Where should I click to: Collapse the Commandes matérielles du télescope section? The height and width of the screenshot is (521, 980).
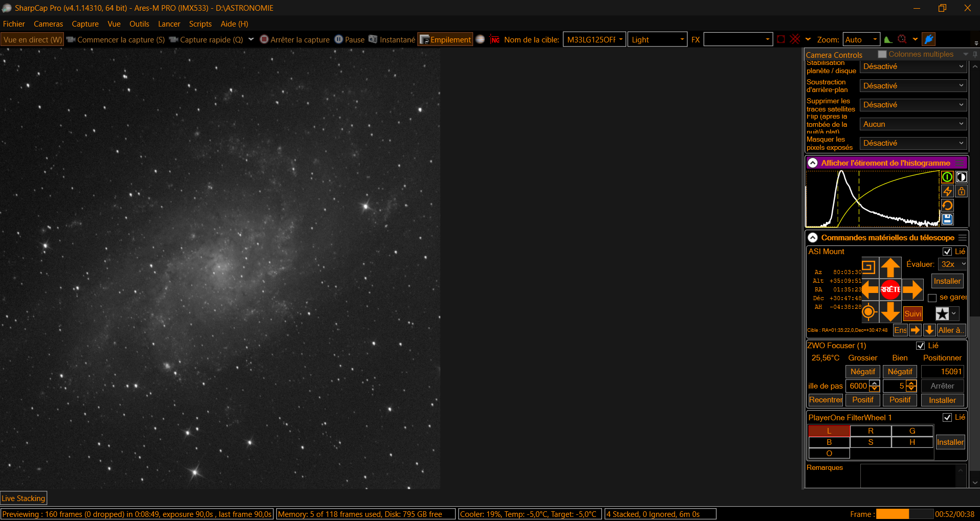[x=813, y=238]
